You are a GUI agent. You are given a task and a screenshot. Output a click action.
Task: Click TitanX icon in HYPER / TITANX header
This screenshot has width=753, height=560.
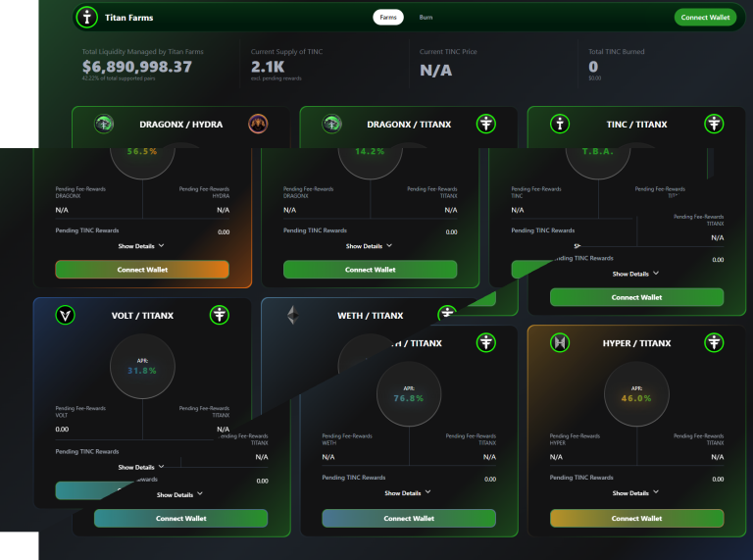pos(714,343)
